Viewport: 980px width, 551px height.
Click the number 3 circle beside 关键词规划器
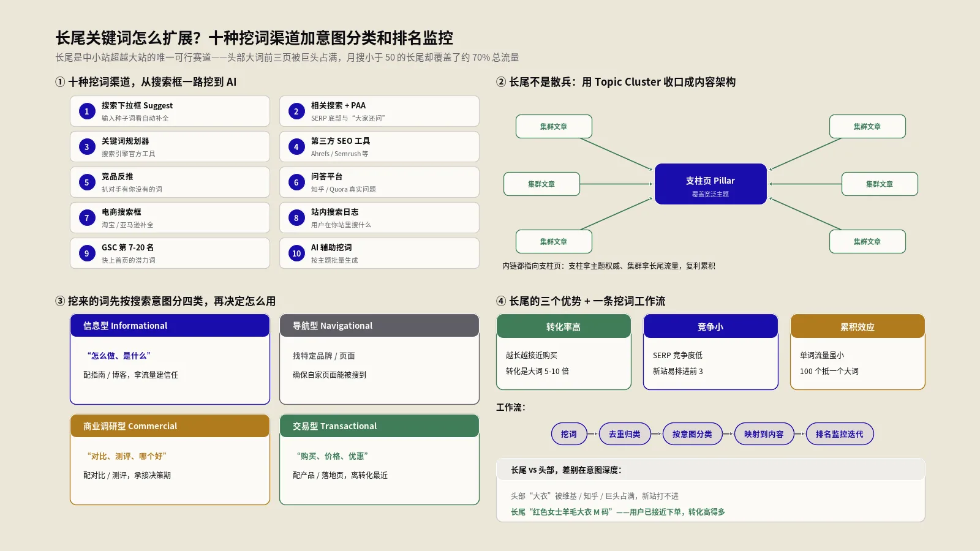(x=87, y=147)
